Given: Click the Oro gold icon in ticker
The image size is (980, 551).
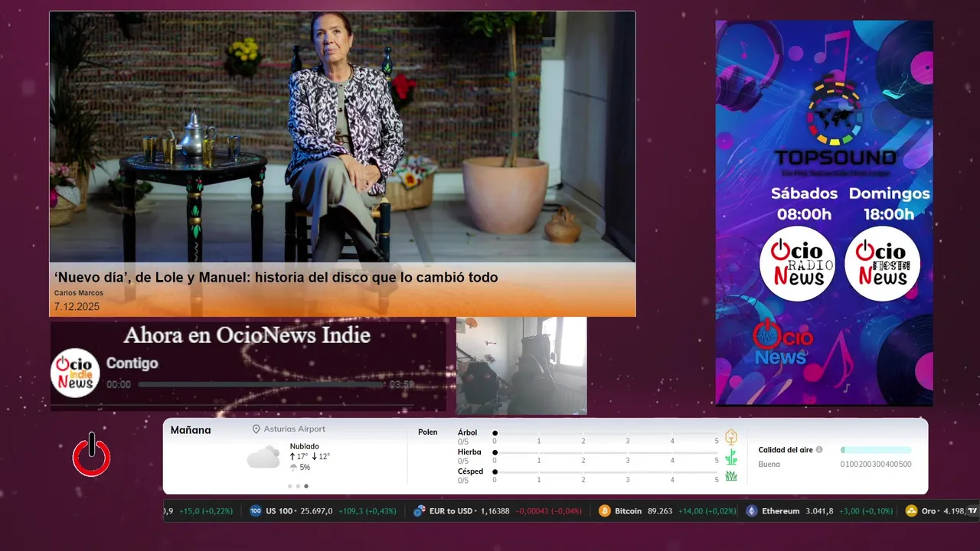Looking at the screenshot, I should pos(911,511).
